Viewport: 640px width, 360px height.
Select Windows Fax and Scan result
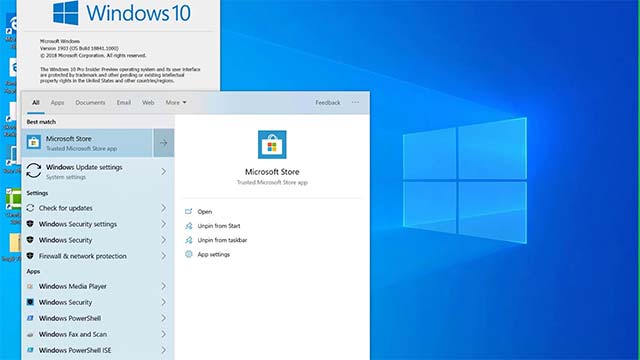(x=98, y=334)
